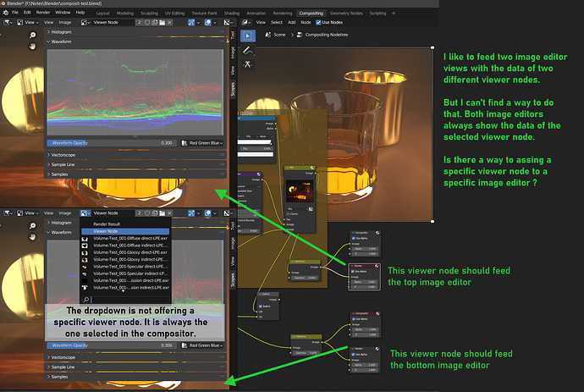Click fake user shield in bottom image editor
The width and height of the screenshot is (584, 392).
147,213
